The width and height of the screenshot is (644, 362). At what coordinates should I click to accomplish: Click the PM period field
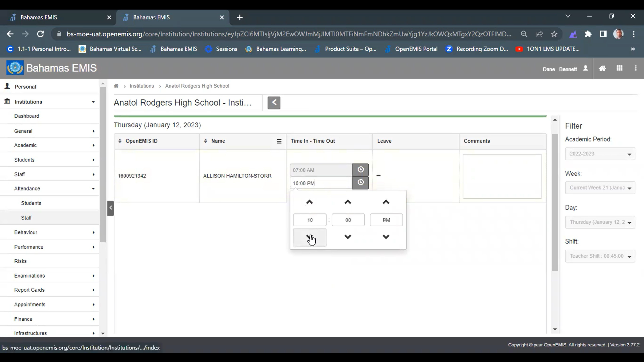pos(386,220)
